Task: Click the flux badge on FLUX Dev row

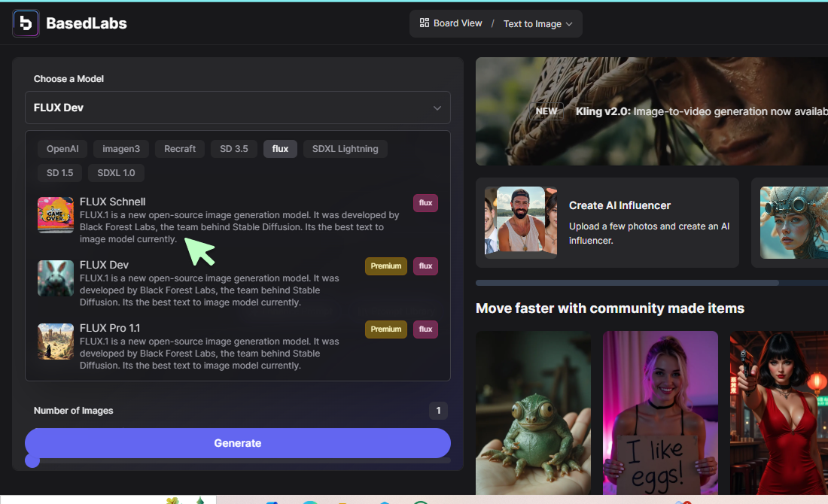Action: pyautogui.click(x=425, y=266)
